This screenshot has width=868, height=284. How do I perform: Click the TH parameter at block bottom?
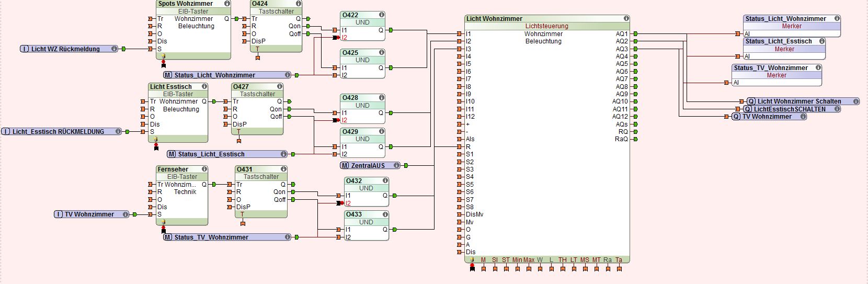tap(562, 260)
